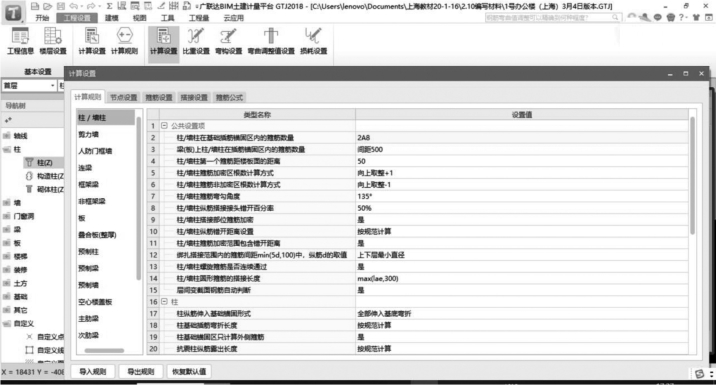Click 导入规则 button
The image size is (716, 385).
tap(93, 371)
